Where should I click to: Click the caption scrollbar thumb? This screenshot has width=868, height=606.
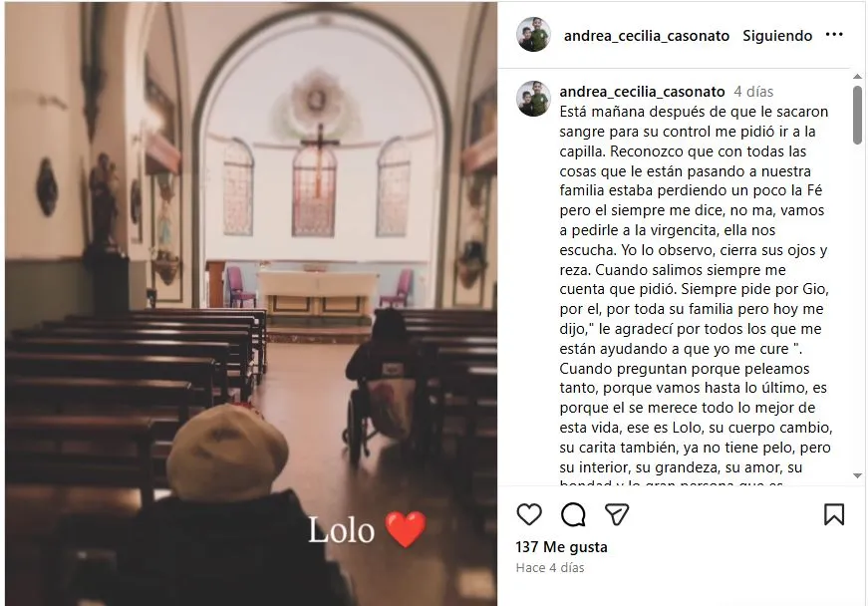coord(857,115)
